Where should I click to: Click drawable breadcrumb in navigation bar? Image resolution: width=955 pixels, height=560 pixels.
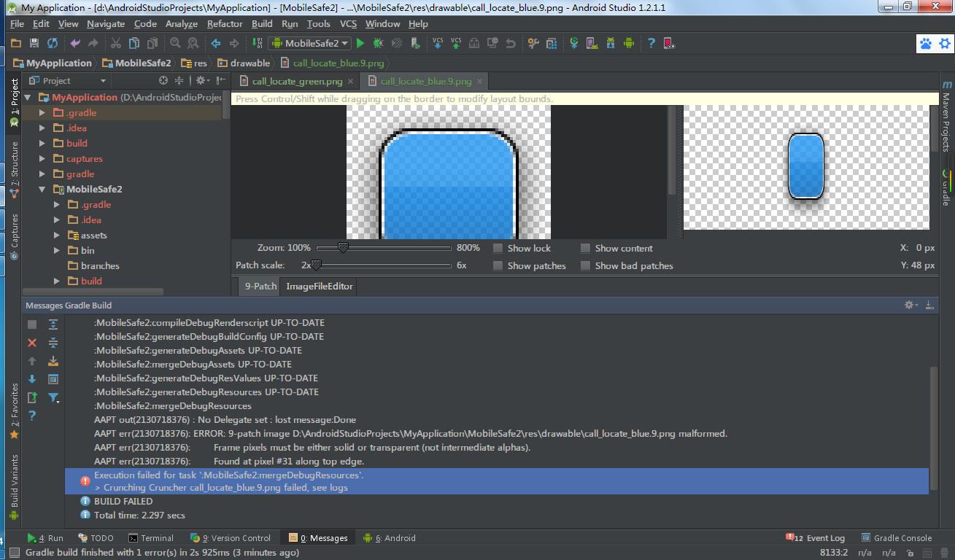(244, 63)
